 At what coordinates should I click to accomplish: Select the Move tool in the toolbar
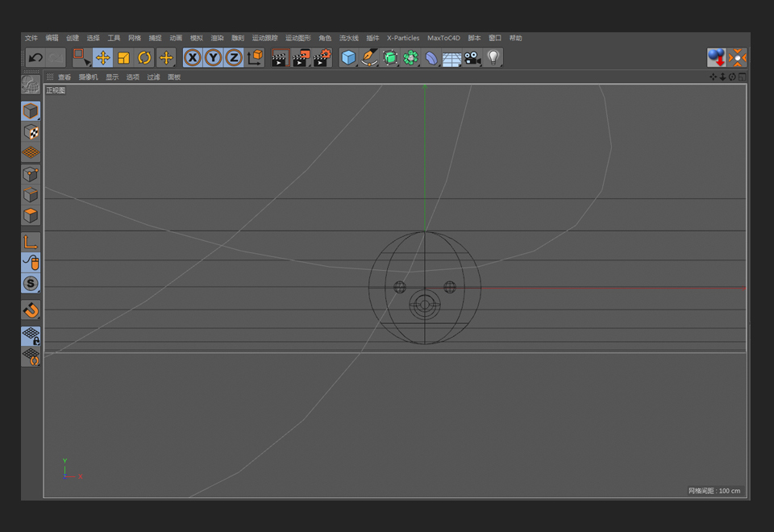[102, 58]
